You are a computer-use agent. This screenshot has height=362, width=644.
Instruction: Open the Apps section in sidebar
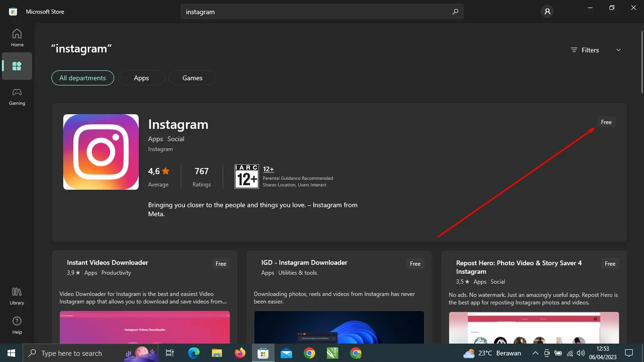[17, 66]
